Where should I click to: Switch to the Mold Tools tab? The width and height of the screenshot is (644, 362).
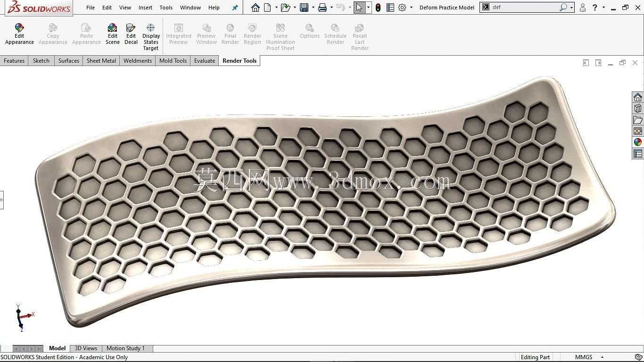coord(173,61)
